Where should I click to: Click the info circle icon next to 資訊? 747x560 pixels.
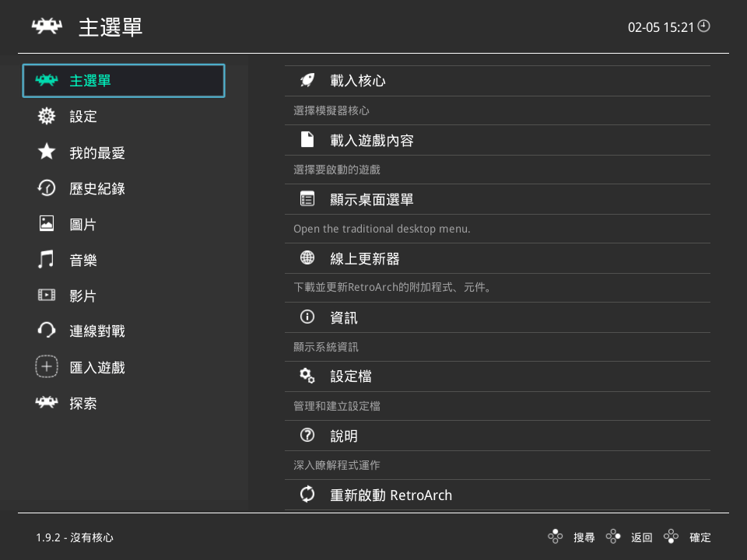pos(307,317)
